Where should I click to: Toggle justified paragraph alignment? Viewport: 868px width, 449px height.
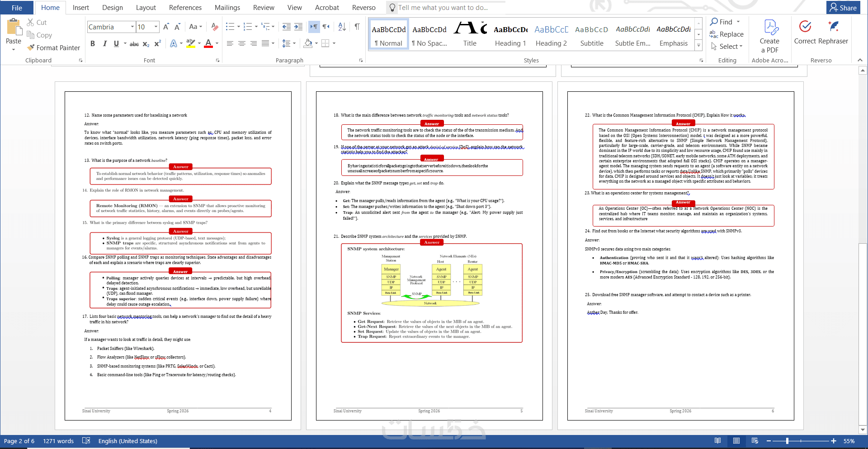[x=265, y=44]
